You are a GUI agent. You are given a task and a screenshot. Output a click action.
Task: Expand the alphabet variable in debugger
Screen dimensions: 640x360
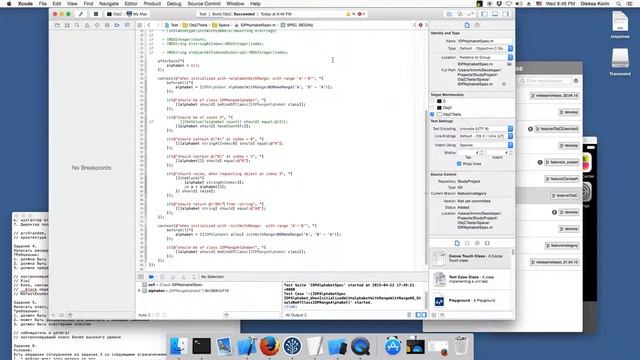[x=140, y=291]
